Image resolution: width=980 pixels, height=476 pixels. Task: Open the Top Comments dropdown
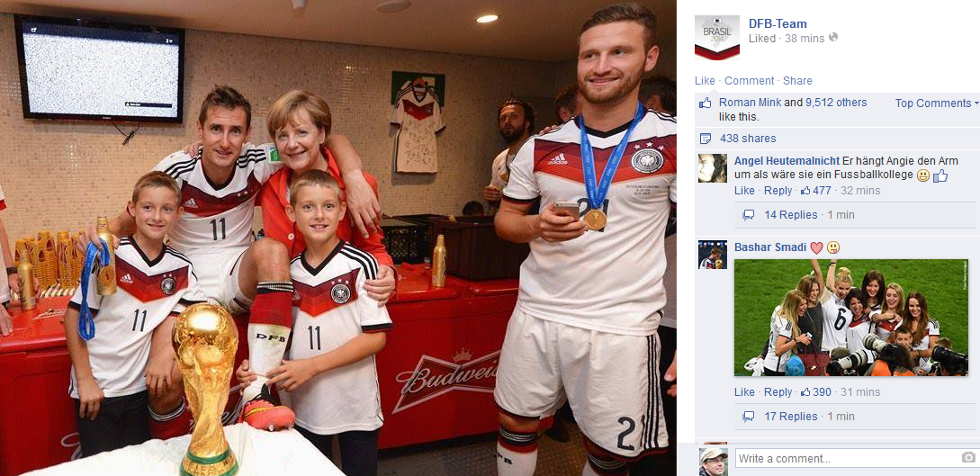pos(937,103)
